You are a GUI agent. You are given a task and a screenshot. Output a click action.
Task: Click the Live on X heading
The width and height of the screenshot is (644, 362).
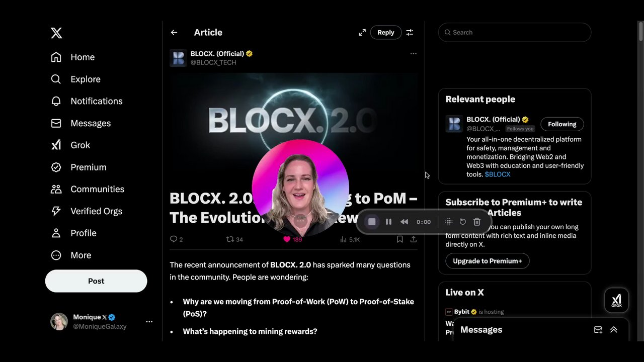point(464,292)
